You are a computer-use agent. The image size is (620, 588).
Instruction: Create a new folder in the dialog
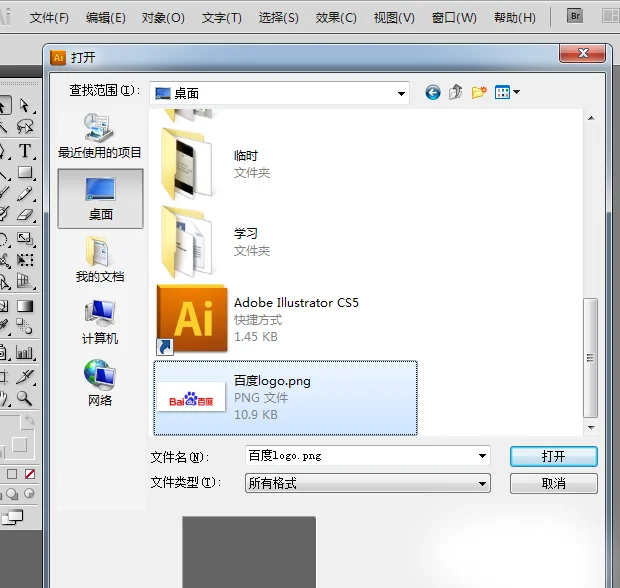(479, 92)
